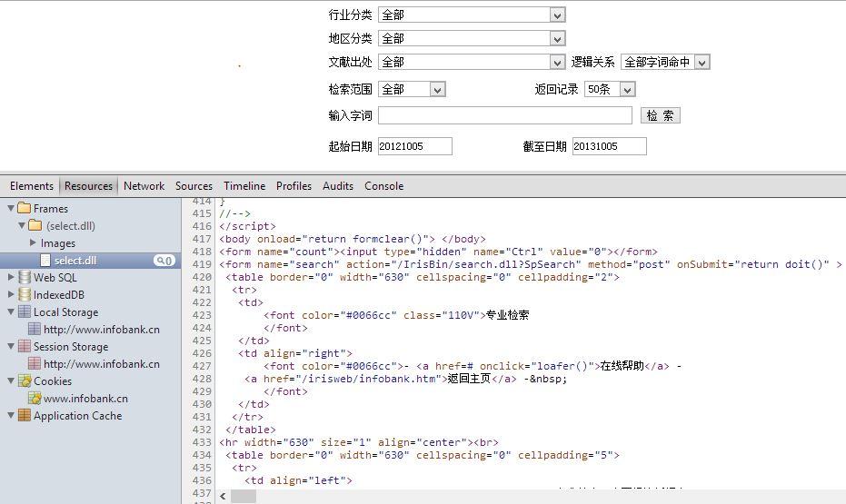
Task: Click the 起始日期 date field
Action: point(415,146)
